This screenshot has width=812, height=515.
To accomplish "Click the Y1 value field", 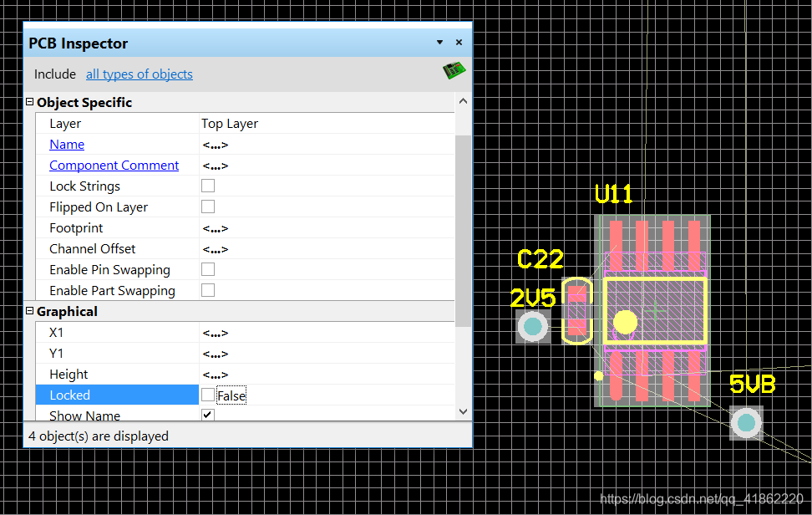I will [327, 354].
